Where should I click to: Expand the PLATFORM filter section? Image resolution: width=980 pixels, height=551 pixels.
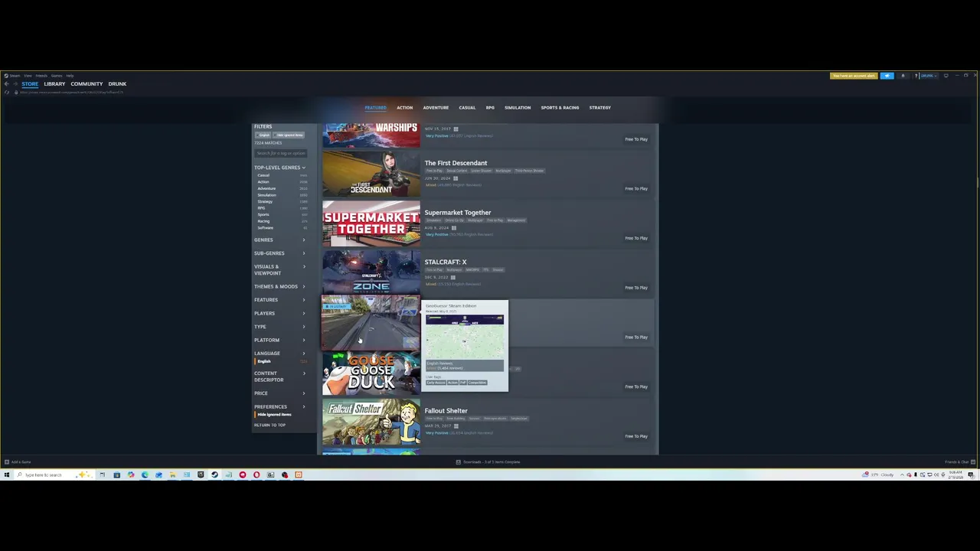(280, 340)
